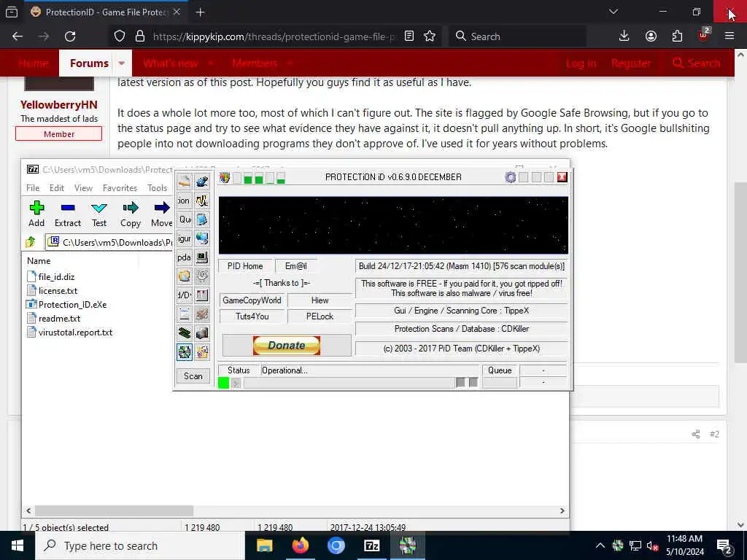
Task: Click the selected About icon in Protection ID sidebar
Action: (185, 352)
